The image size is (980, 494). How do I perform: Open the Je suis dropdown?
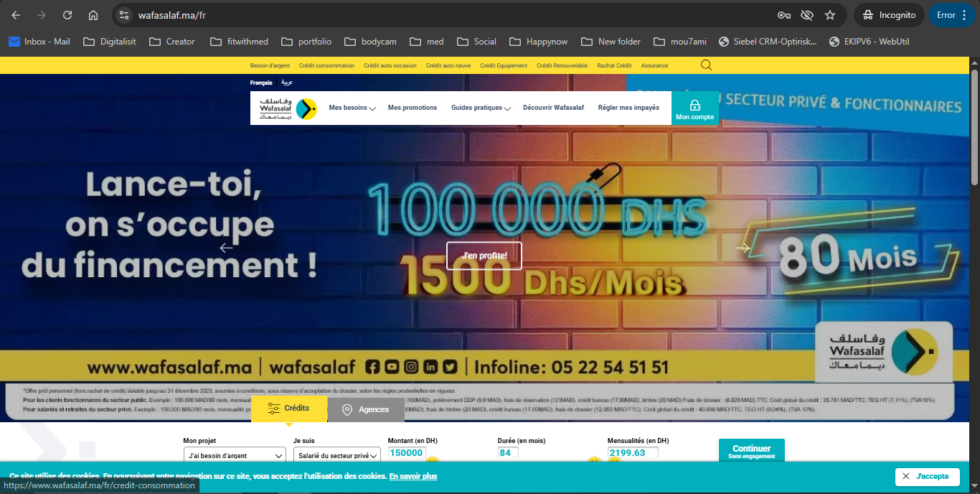(x=337, y=455)
